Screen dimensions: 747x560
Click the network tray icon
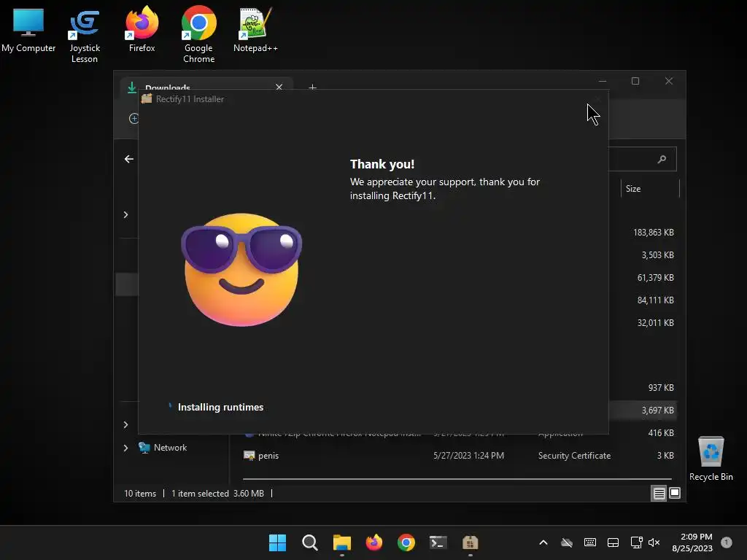click(x=636, y=542)
